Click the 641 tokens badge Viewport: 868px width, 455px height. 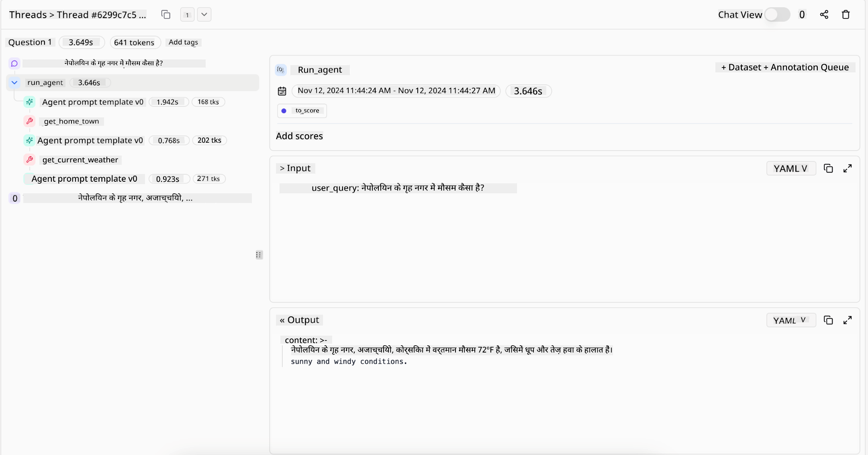click(x=135, y=42)
